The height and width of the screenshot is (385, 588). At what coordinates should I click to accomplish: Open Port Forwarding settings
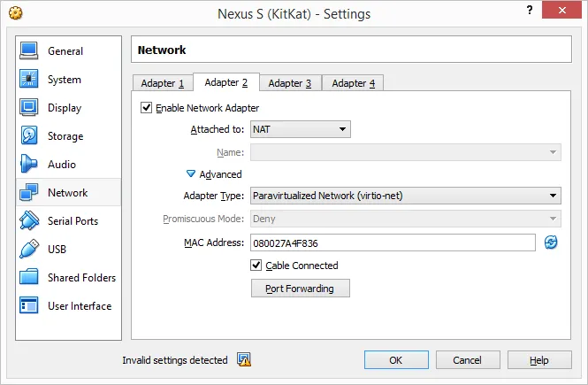[x=301, y=289]
